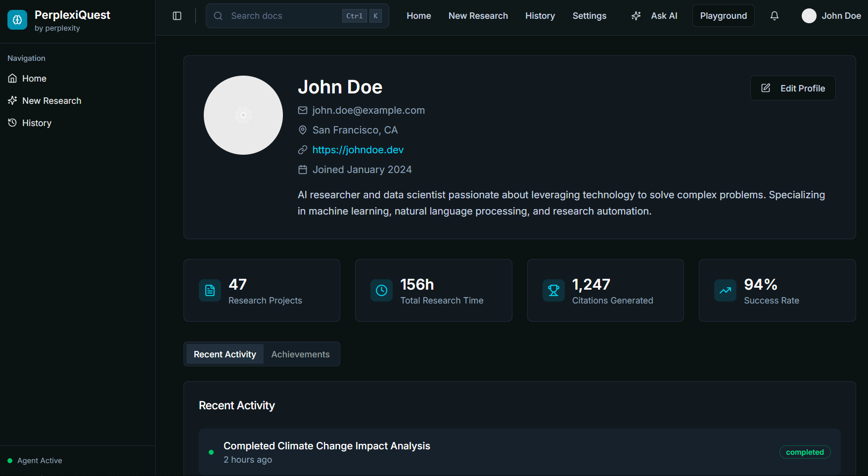This screenshot has height=476, width=868.
Task: Click the PerplexiQuest brain logo icon
Action: click(x=17, y=20)
